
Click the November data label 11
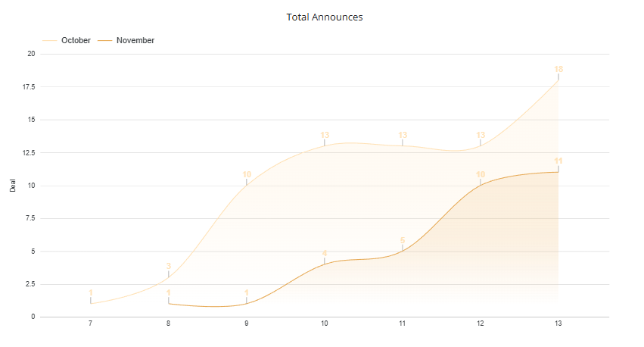558,161
